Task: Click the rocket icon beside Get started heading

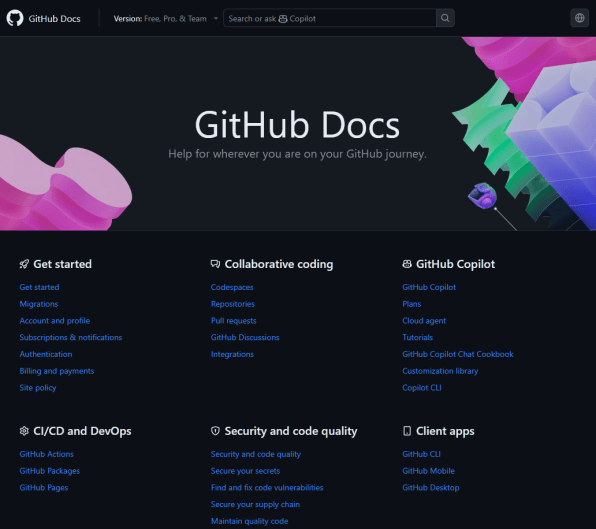Action: (24, 264)
